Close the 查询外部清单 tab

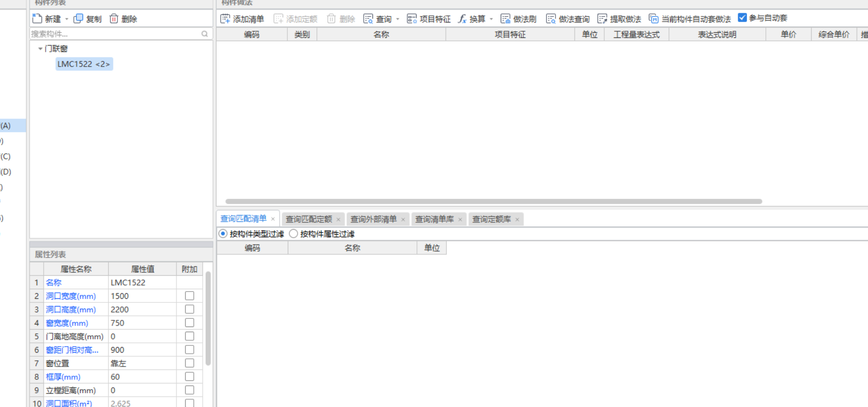403,219
